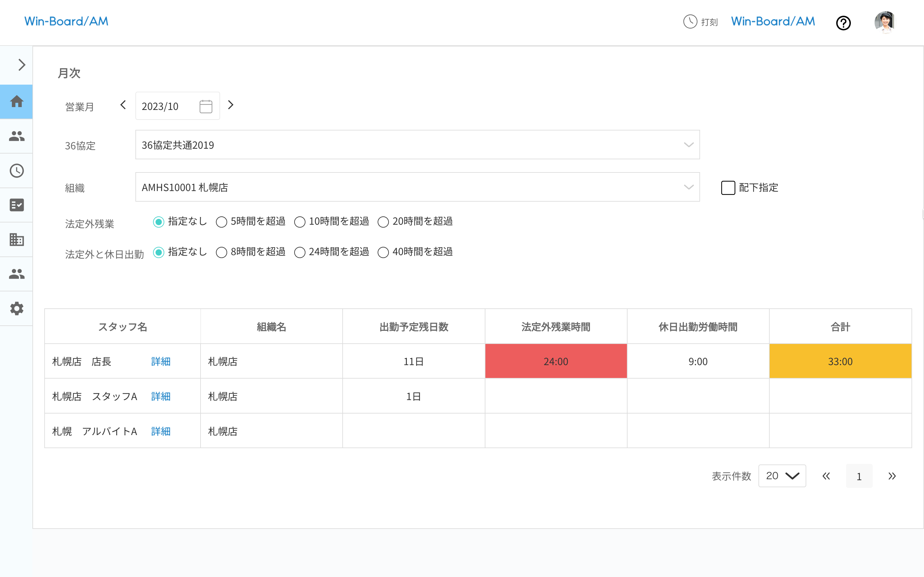The height and width of the screenshot is (577, 924).
Task: Click the red 24:00 overtime cell
Action: pyautogui.click(x=556, y=361)
